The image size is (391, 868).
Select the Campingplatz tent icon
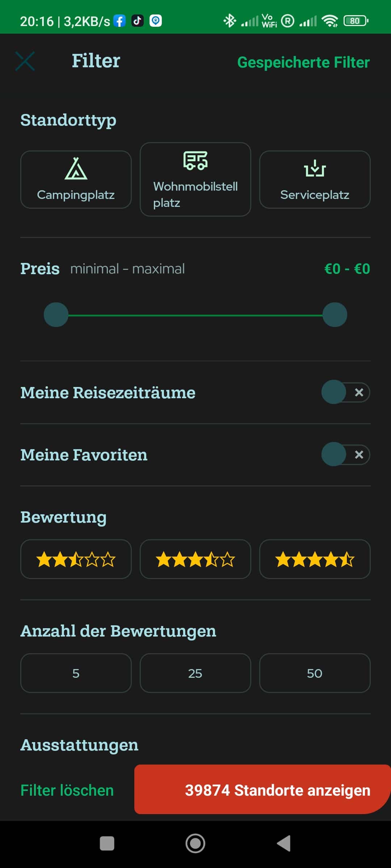[x=76, y=168]
